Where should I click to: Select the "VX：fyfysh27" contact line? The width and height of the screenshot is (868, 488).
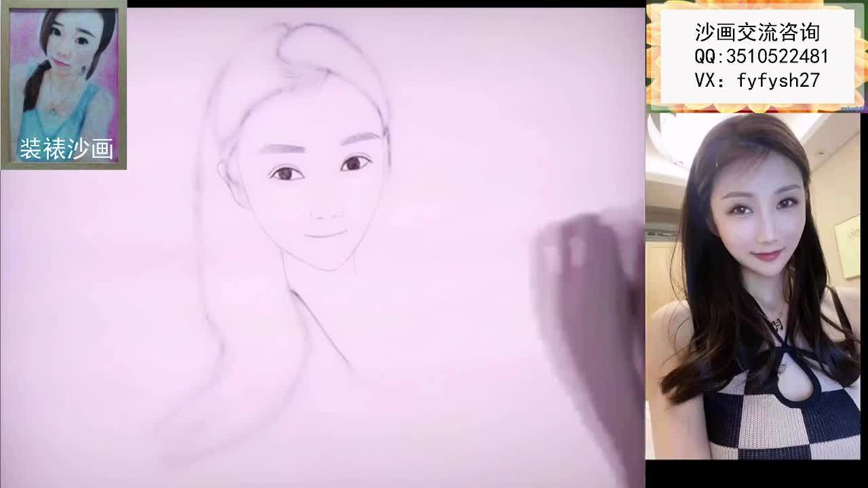pyautogui.click(x=757, y=81)
